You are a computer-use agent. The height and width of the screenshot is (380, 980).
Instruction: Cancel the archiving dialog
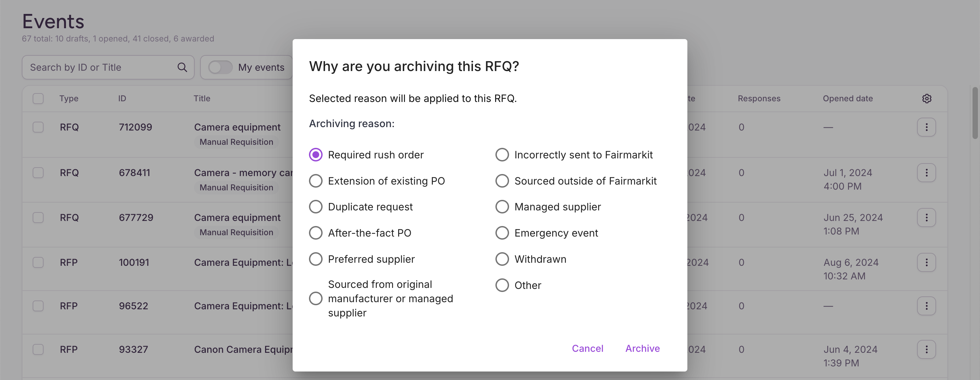pos(587,348)
